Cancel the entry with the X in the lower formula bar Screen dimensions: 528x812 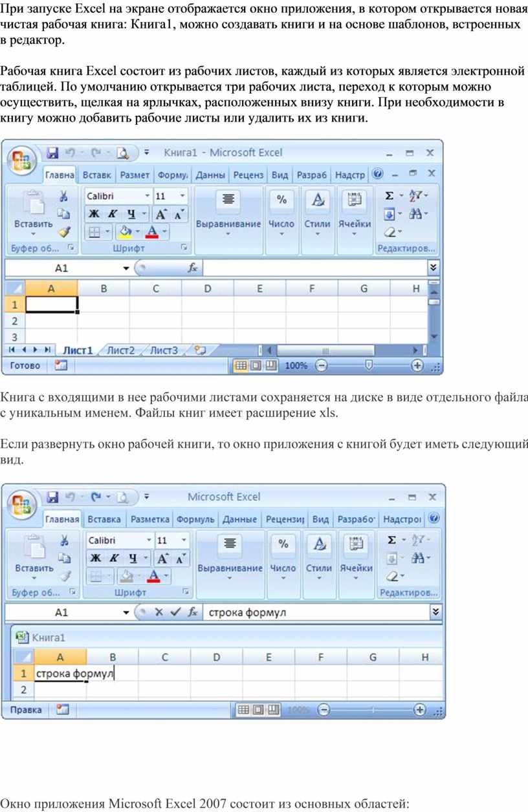click(159, 612)
